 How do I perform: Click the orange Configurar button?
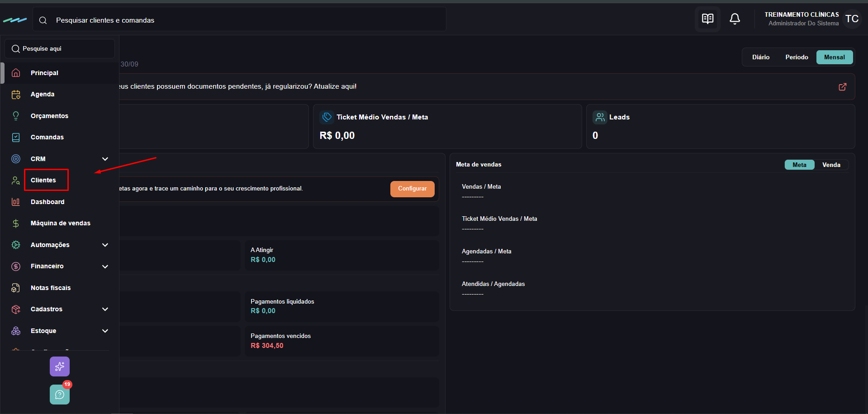[412, 189]
